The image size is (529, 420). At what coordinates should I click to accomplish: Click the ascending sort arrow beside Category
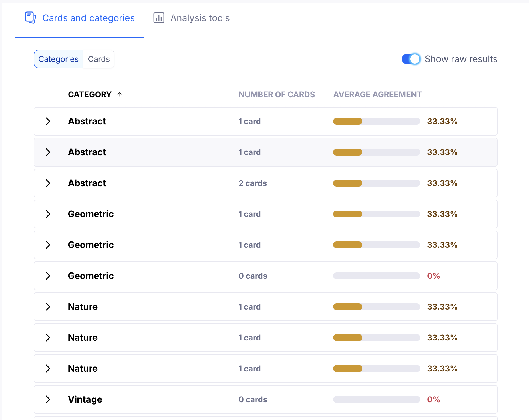(x=120, y=94)
